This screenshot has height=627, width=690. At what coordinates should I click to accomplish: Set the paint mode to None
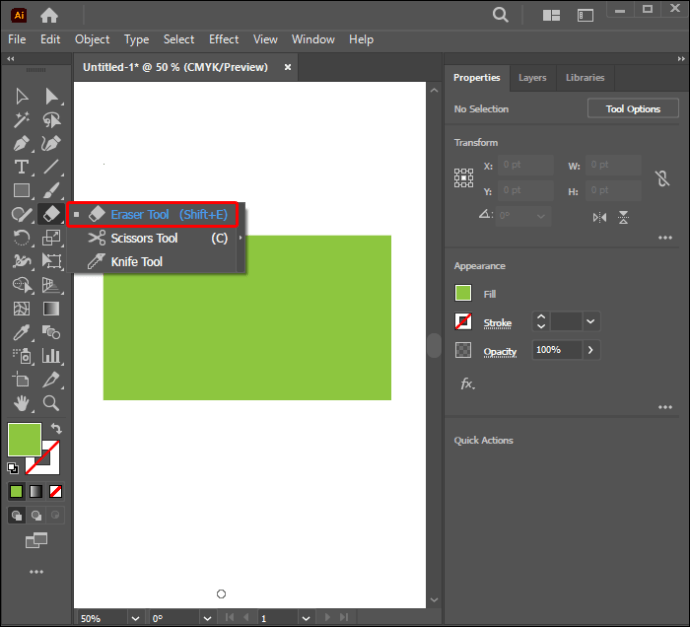click(55, 491)
